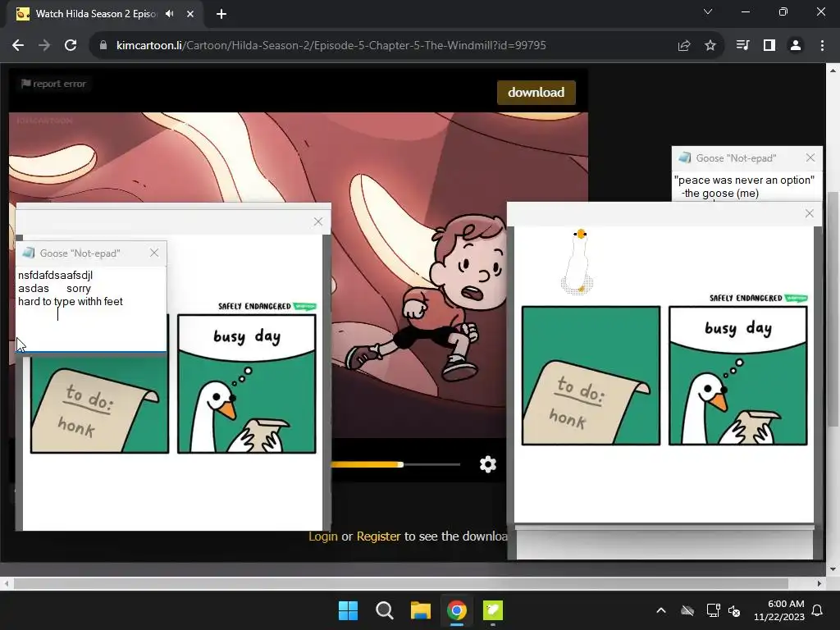Viewport: 840px width, 630px height.
Task: Show hidden system tray icons
Action: click(x=661, y=610)
